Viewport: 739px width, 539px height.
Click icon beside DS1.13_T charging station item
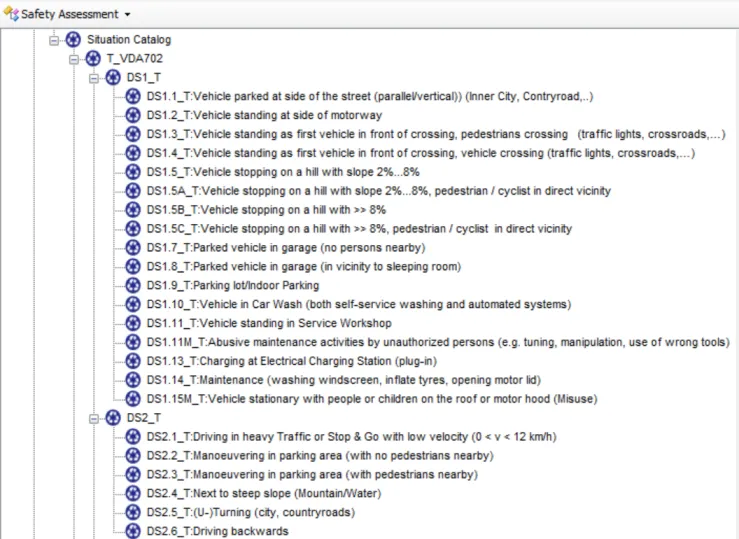pos(133,361)
